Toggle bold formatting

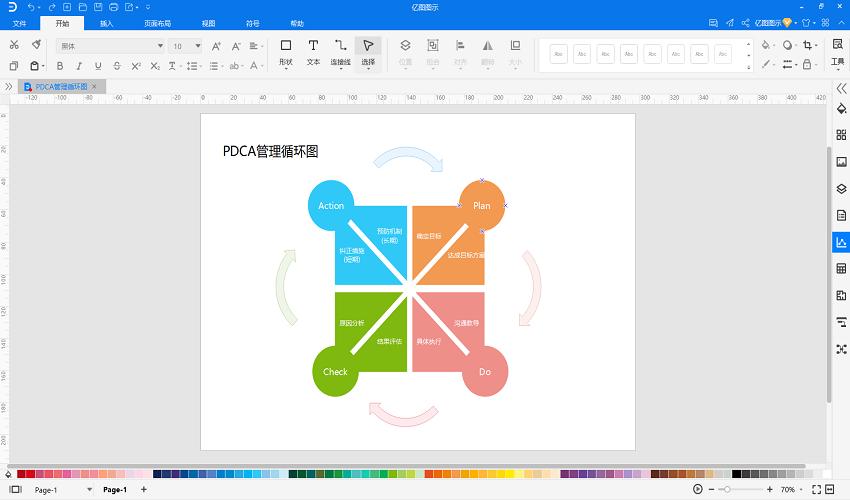[x=60, y=66]
